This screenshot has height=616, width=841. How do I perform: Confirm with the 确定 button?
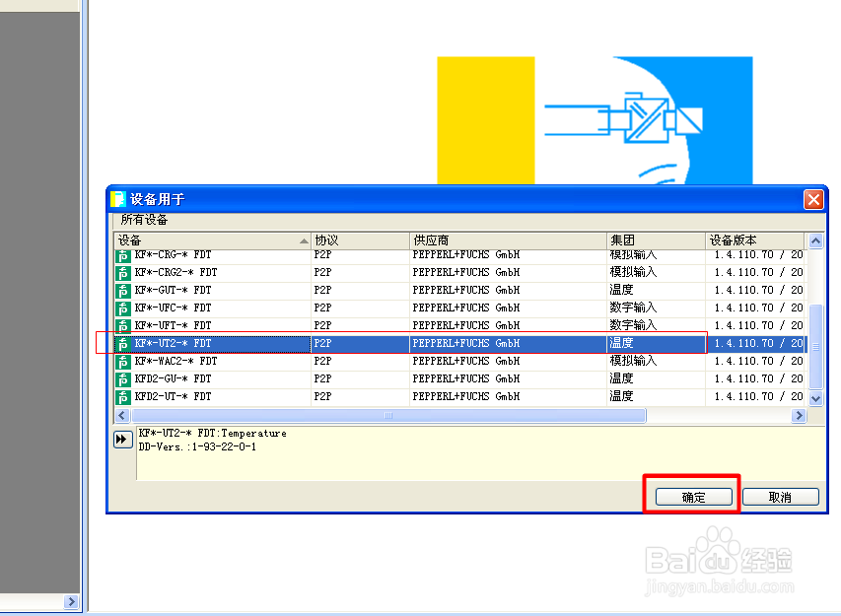[693, 497]
